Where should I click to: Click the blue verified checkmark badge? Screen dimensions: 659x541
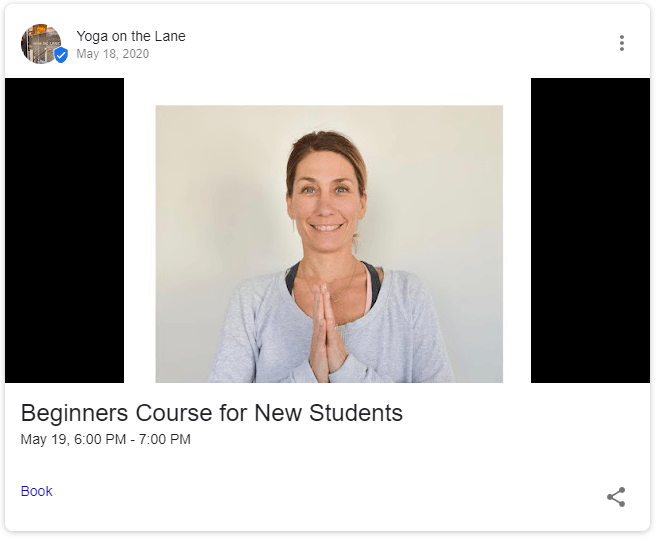pyautogui.click(x=60, y=56)
